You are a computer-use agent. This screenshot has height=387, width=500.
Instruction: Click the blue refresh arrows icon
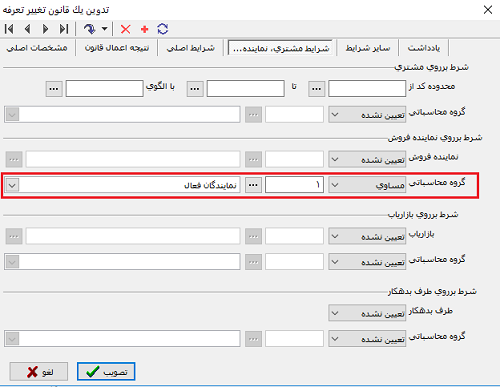[x=163, y=29]
